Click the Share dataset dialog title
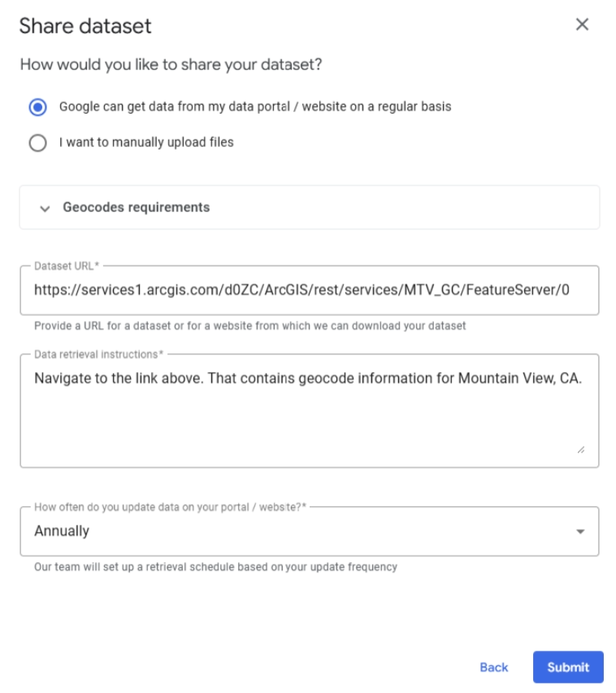This screenshot has width=616, height=693. 85,25
